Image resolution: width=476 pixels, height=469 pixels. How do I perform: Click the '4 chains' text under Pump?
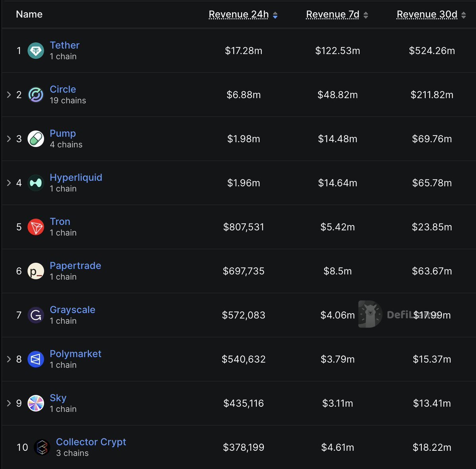click(x=66, y=145)
